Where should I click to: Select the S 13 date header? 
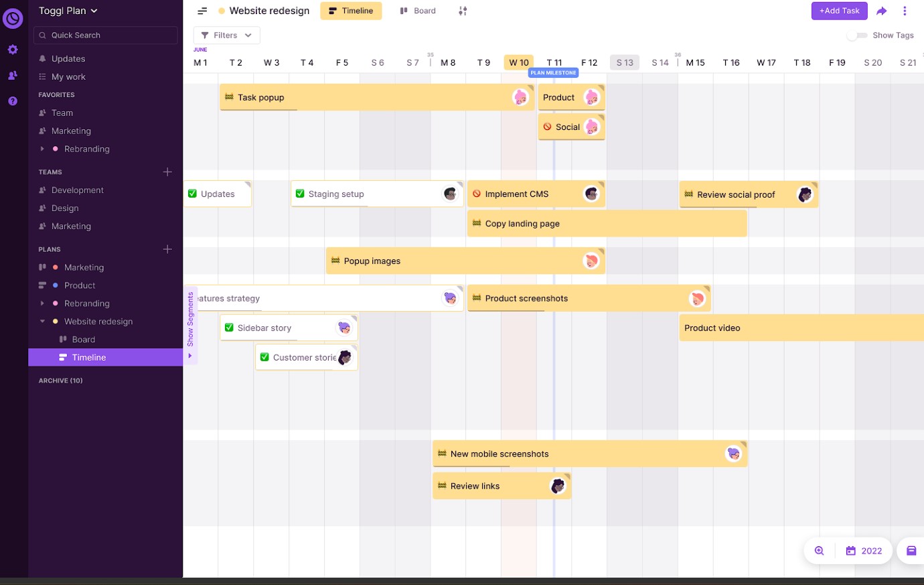tap(625, 62)
